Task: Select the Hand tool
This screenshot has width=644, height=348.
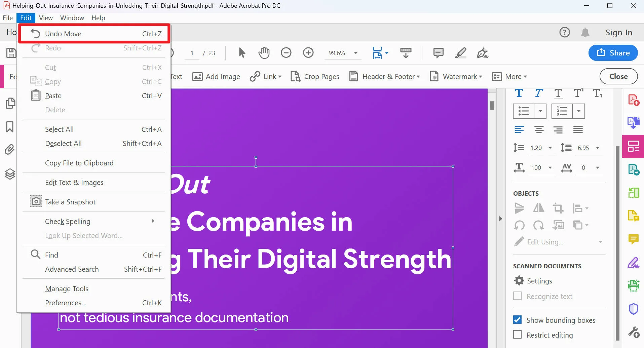Action: (264, 53)
